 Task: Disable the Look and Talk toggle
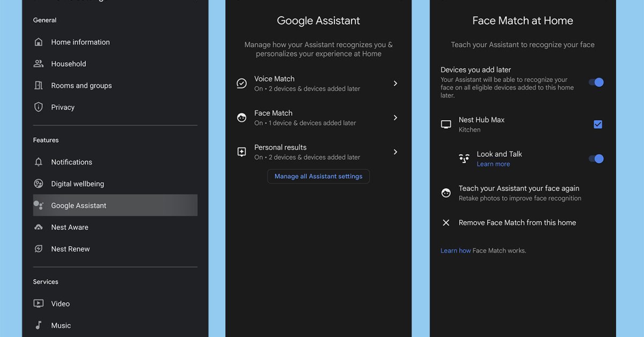tap(596, 158)
